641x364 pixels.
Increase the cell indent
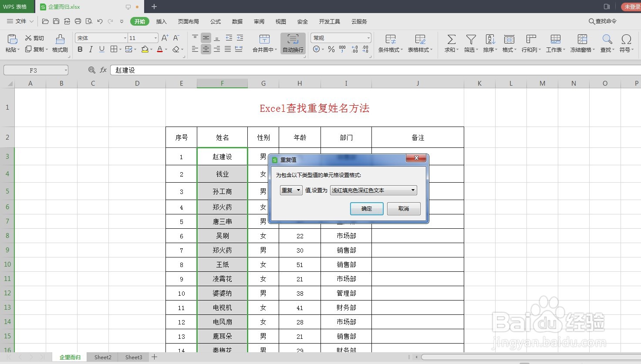pos(240,38)
